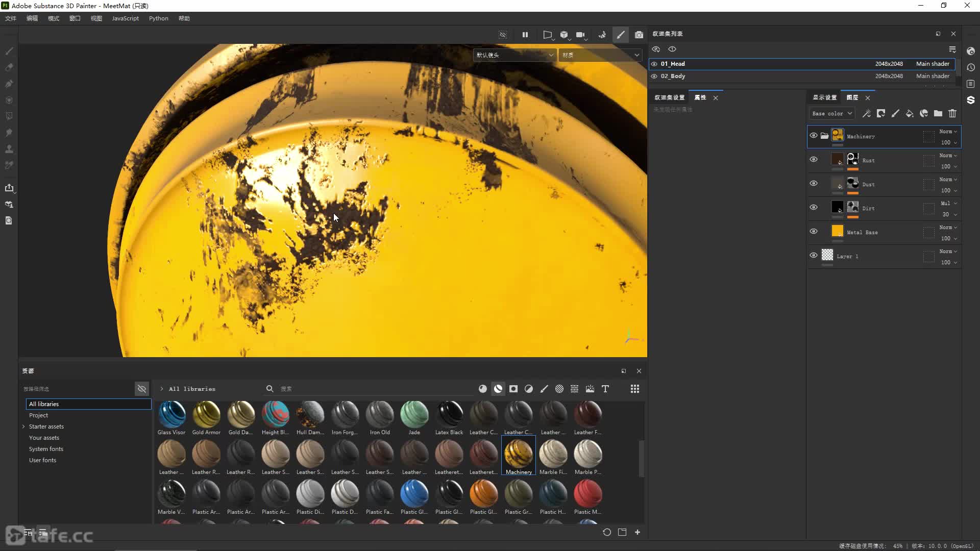
Task: Hide the Rust layer
Action: (x=814, y=160)
